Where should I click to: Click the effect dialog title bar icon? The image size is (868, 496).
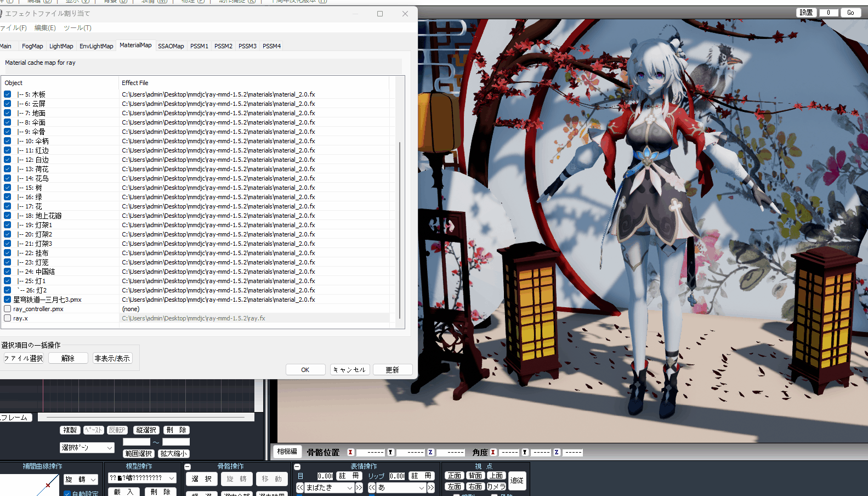pos(1,14)
